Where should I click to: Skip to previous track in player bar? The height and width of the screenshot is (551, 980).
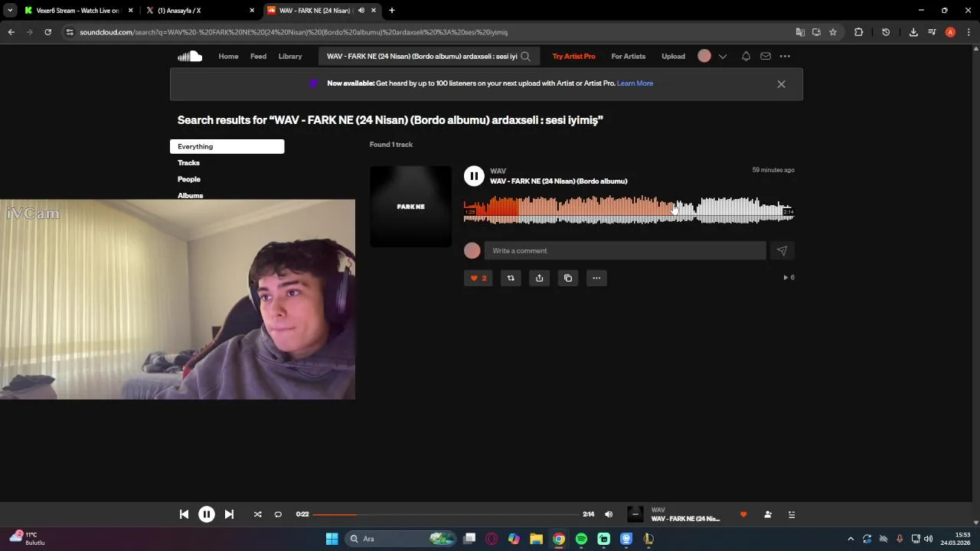pyautogui.click(x=184, y=514)
